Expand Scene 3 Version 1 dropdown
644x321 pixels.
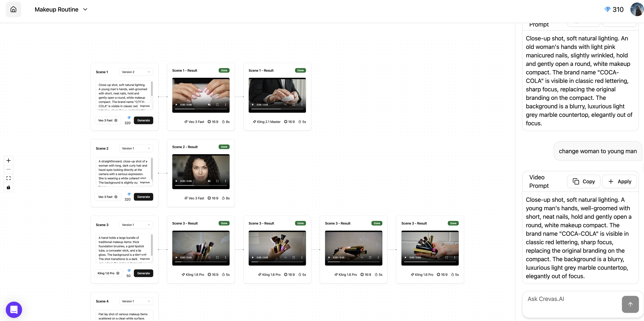pos(136,225)
